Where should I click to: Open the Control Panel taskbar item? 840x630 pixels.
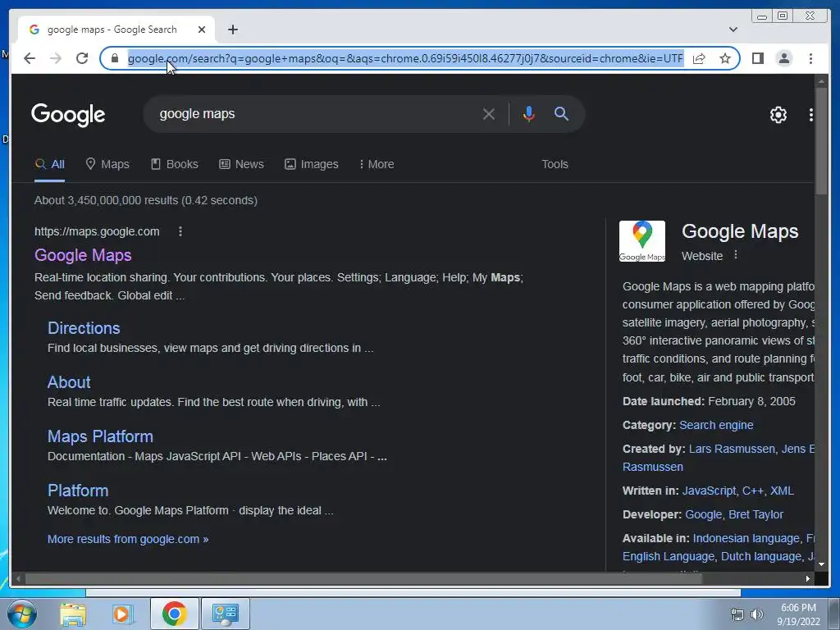225,614
